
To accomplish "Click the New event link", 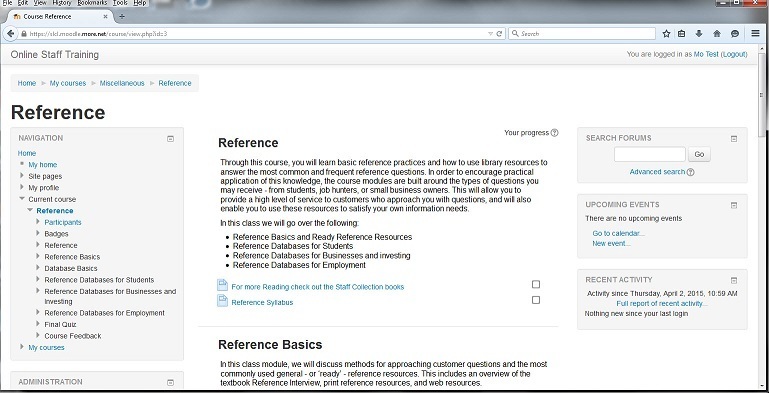I will coord(612,243).
